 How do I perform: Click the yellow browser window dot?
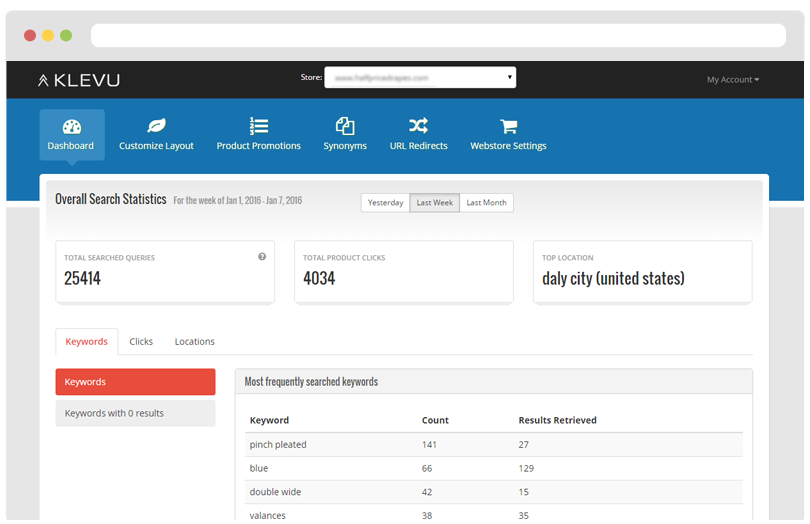click(x=48, y=35)
